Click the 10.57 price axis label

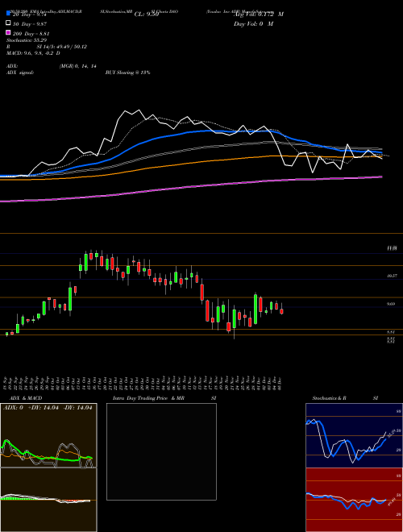click(x=392, y=276)
